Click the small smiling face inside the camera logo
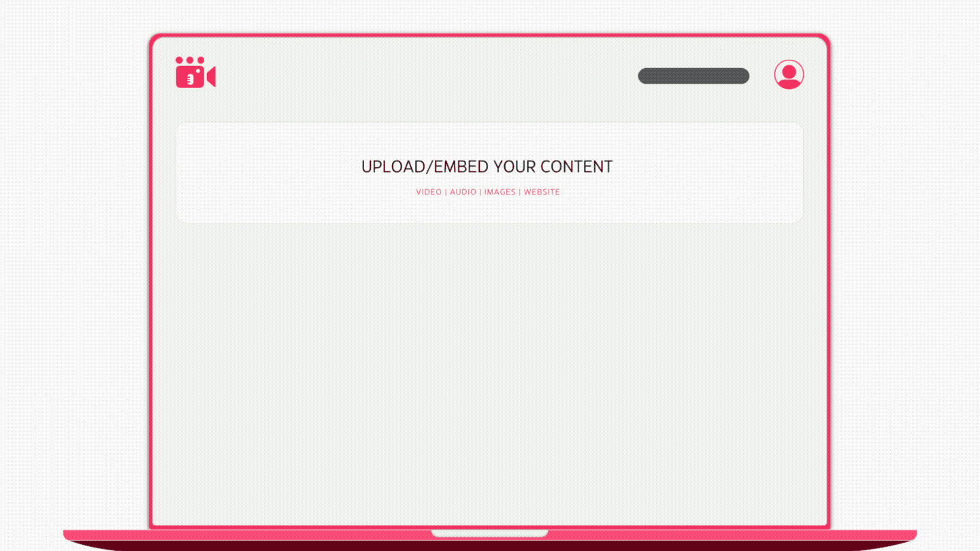Screen dimensions: 980x551 click(x=191, y=79)
